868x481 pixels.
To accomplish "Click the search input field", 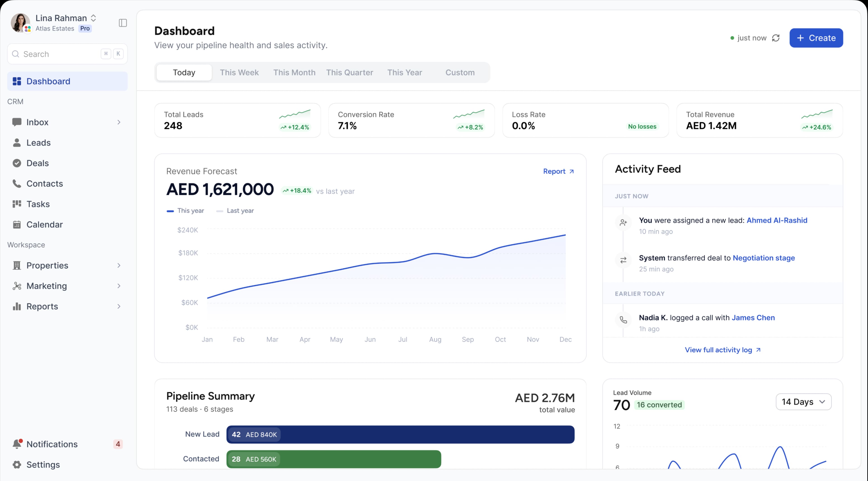I will pyautogui.click(x=67, y=54).
